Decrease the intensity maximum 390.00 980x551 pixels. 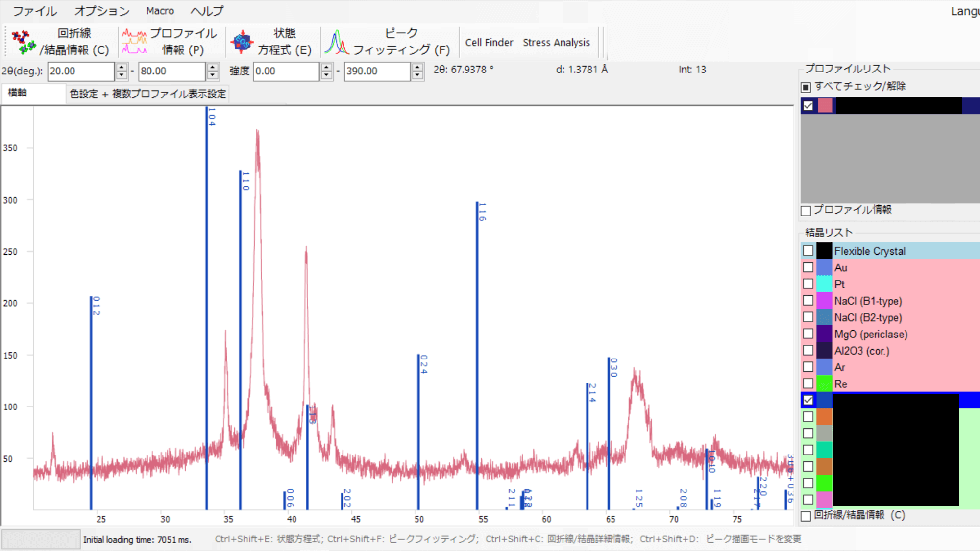click(417, 75)
